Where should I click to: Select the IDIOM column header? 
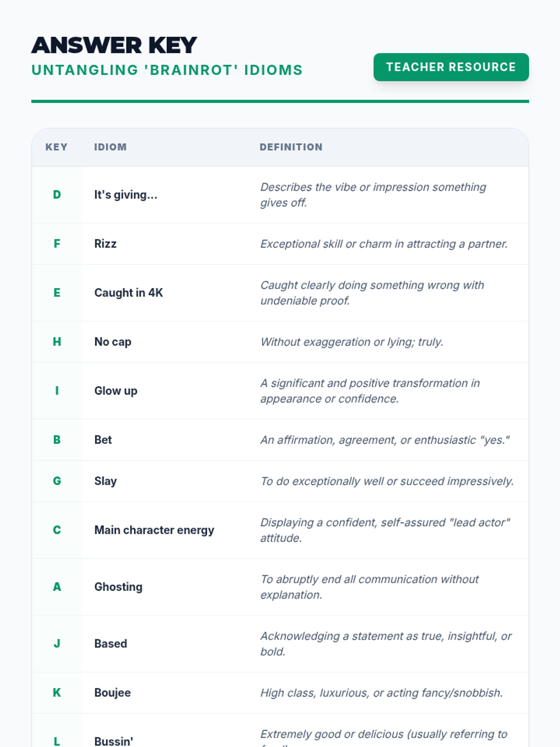coord(110,147)
